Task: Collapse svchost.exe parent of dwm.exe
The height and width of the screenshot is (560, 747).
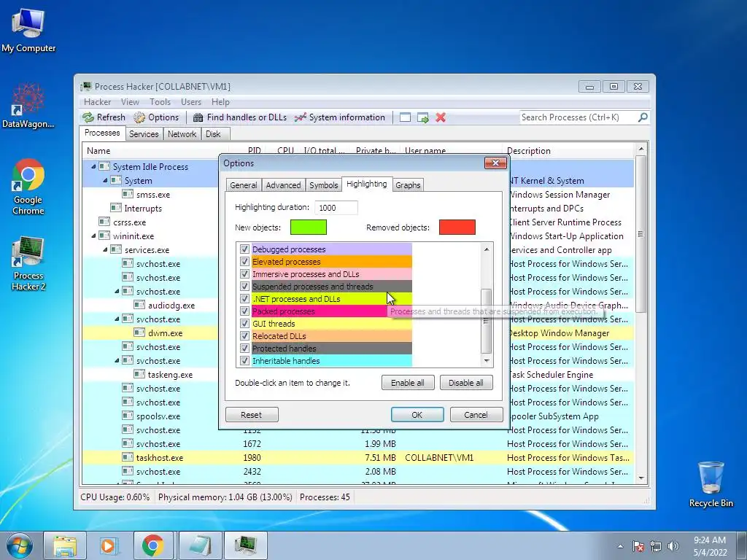Action: tap(117, 319)
